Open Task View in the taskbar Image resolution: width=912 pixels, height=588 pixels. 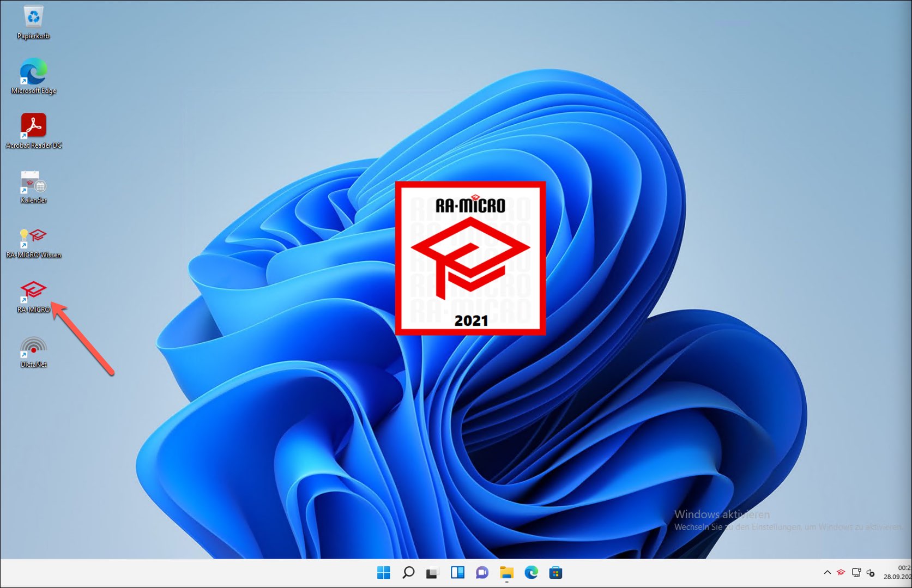(433, 573)
